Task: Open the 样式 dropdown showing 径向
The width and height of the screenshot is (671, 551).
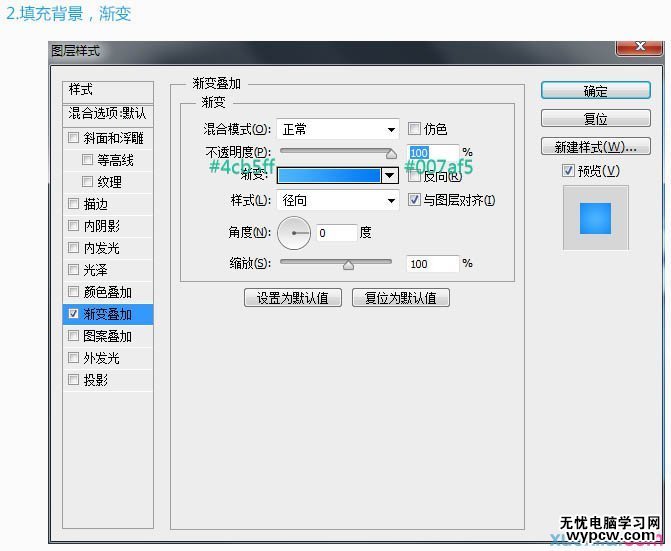Action: (338, 200)
